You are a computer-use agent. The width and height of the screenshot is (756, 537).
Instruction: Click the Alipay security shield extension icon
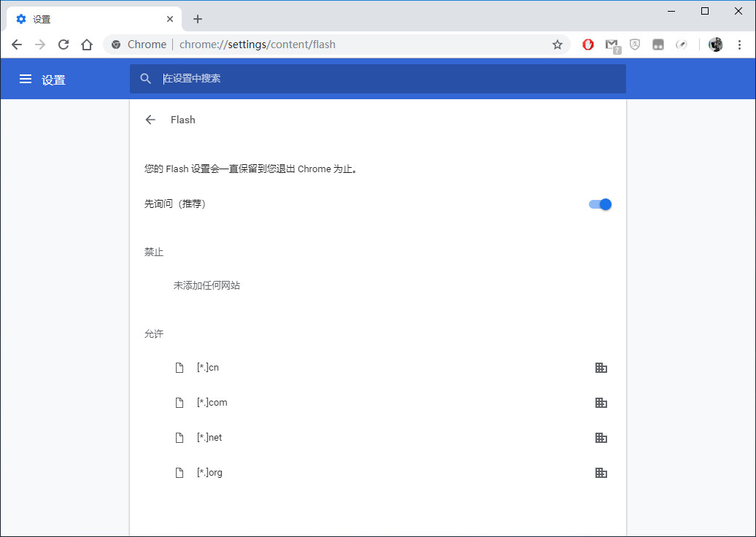[x=635, y=45]
